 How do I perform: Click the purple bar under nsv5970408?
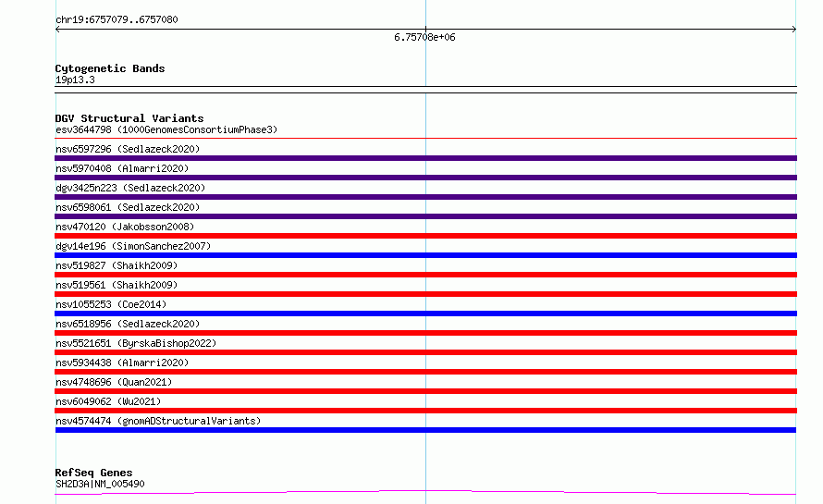[x=425, y=178]
